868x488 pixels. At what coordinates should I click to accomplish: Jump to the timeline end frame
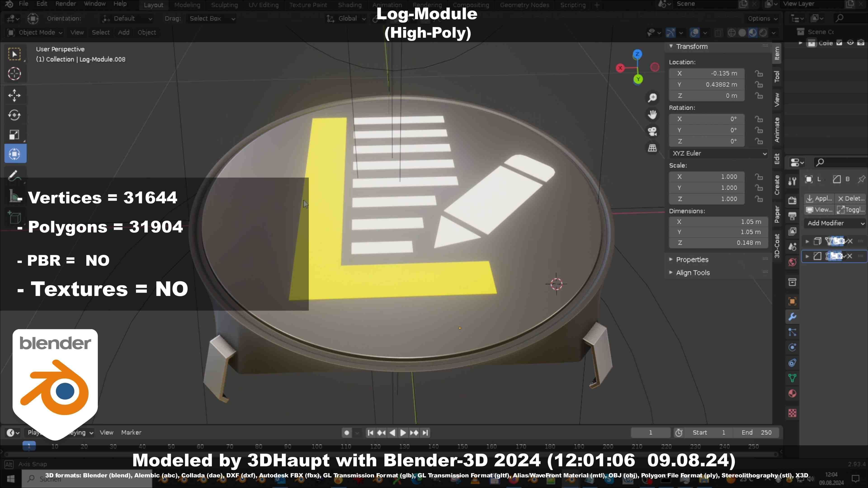[426, 433]
